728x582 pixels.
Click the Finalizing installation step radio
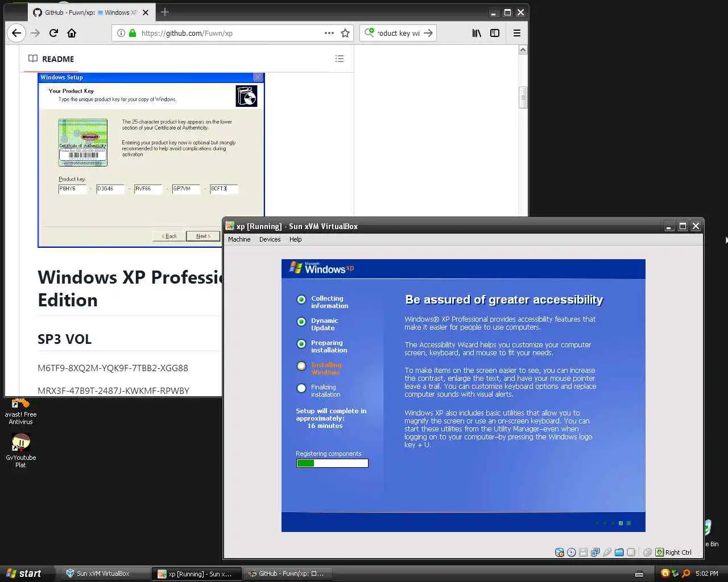[301, 388]
